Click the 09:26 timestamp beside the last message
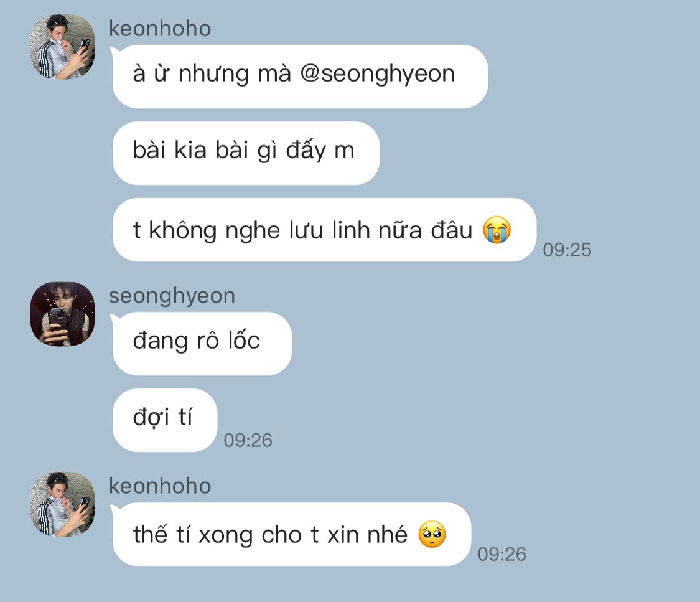 502,554
